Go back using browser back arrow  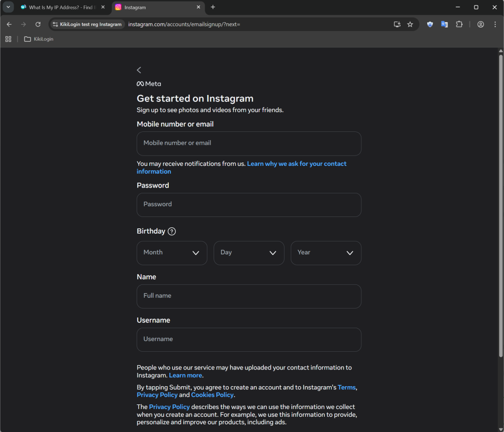click(x=9, y=25)
